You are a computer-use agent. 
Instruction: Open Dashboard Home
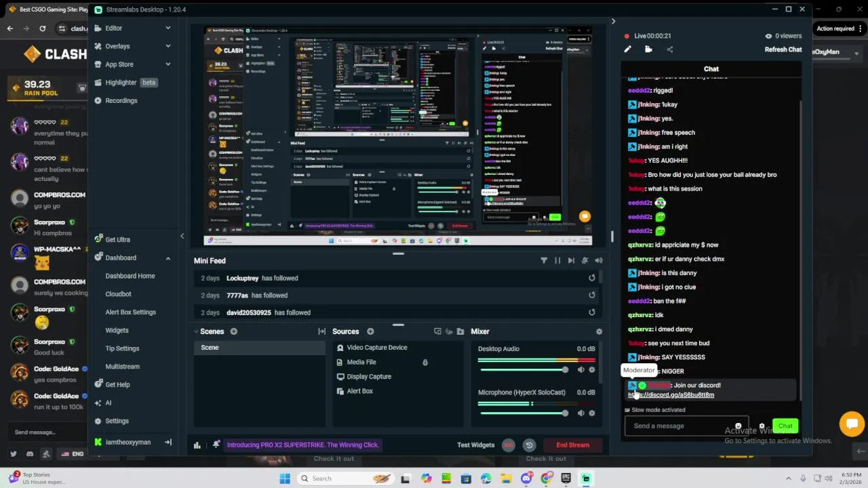click(130, 276)
